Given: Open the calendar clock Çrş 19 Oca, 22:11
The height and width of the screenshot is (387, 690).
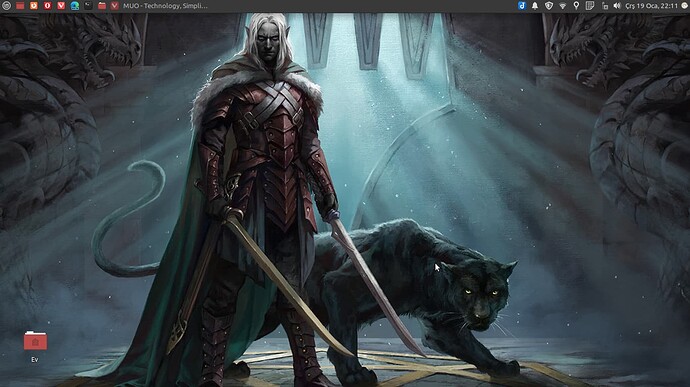Looking at the screenshot, I should pos(651,6).
